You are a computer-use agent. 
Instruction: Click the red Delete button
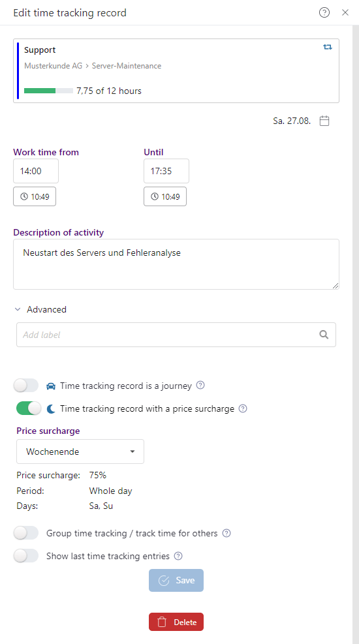176,622
